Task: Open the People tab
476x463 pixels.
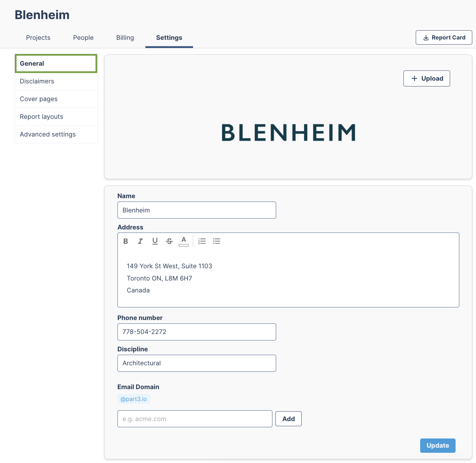Action: (x=83, y=38)
